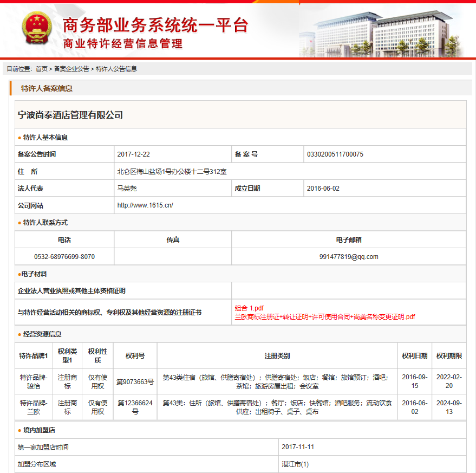Viewport: 476px width, 473px height.
Task: Click the 权利号 column header
Action: 135,356
